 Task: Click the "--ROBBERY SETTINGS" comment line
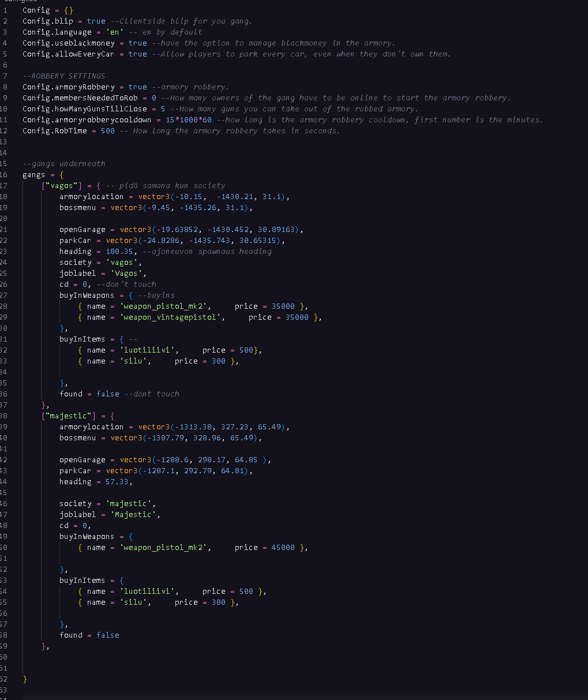64,76
